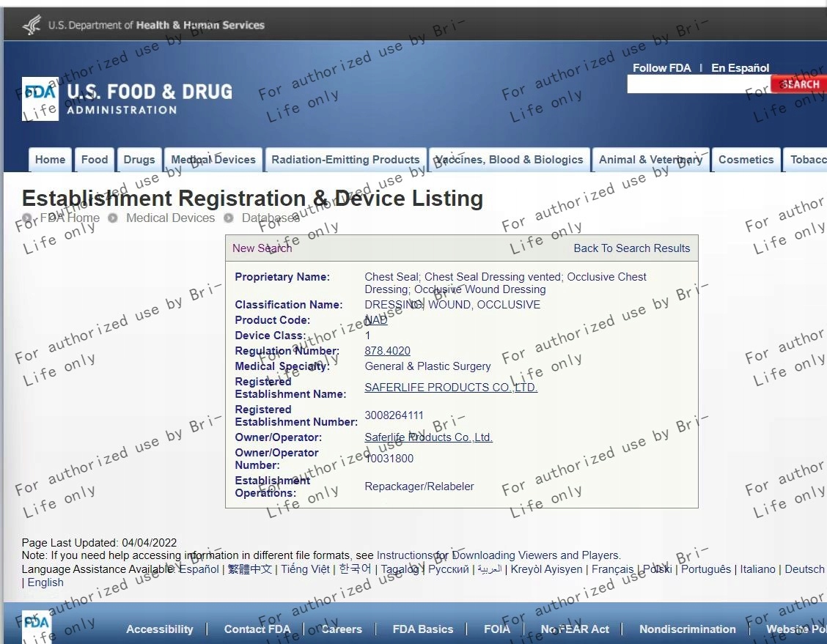Select the Medical Devices tab
The width and height of the screenshot is (827, 644).
(x=213, y=160)
